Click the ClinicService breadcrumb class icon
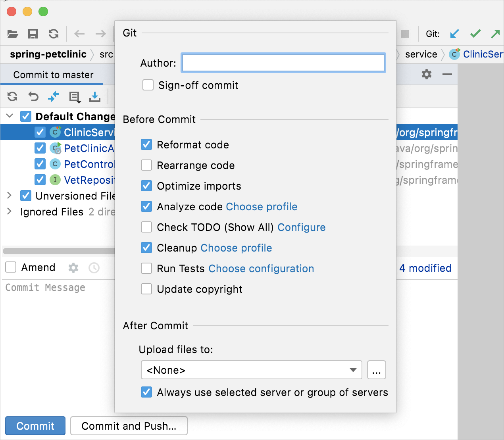This screenshot has height=440, width=504. click(x=454, y=54)
